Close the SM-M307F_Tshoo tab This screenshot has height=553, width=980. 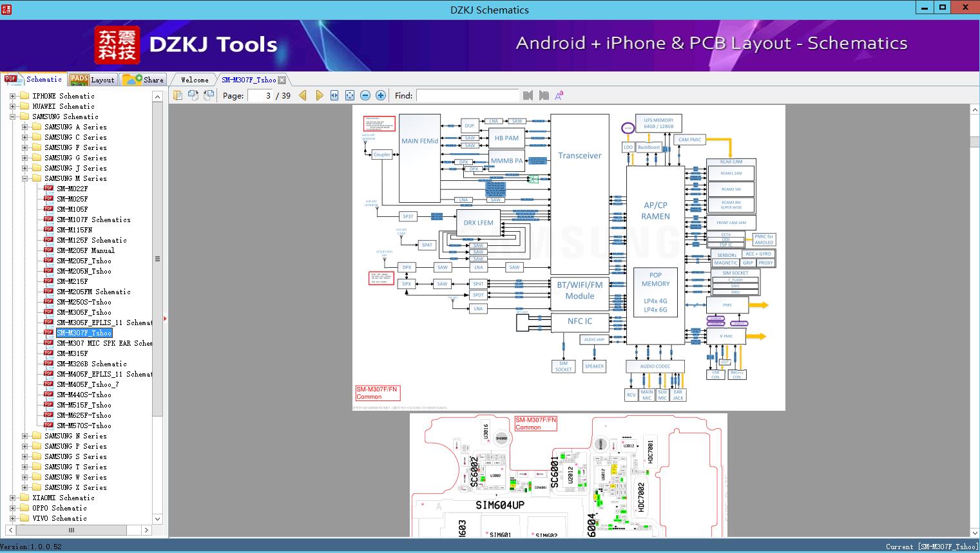282,80
